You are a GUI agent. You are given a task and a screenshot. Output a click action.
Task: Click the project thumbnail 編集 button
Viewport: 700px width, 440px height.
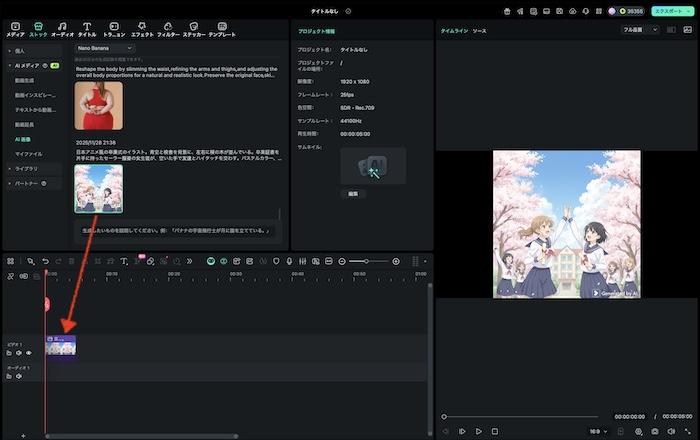click(x=353, y=194)
